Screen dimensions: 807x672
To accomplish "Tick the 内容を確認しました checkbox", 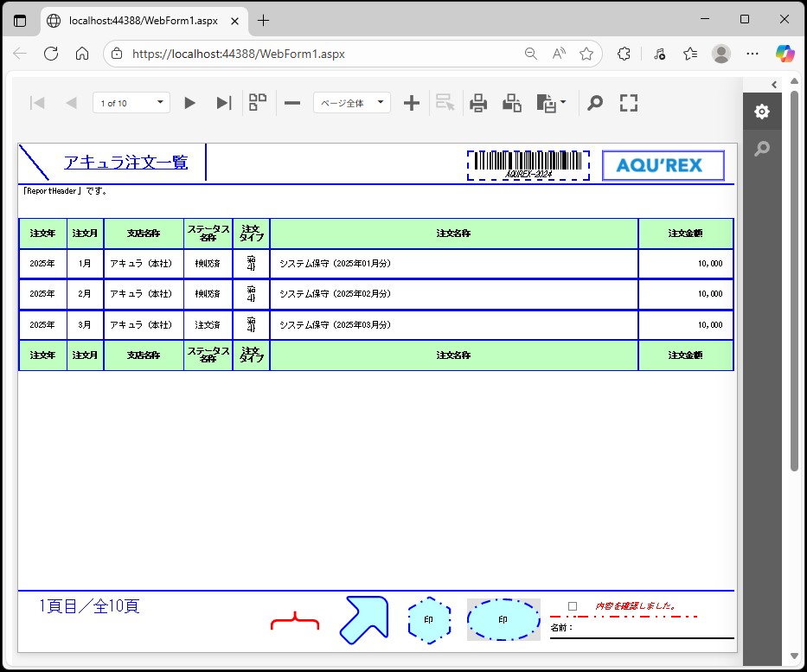I will pyautogui.click(x=573, y=606).
